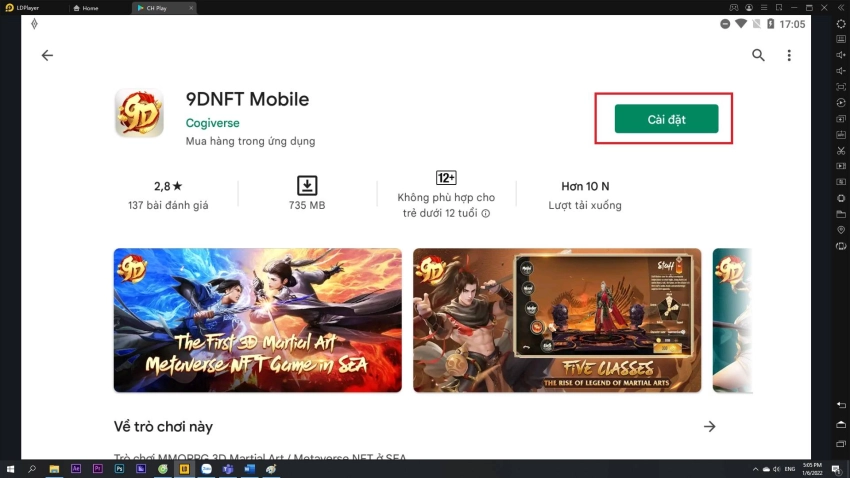Collapse the LDPlayer sidebar with double chevron
The image size is (850, 478).
(x=841, y=8)
